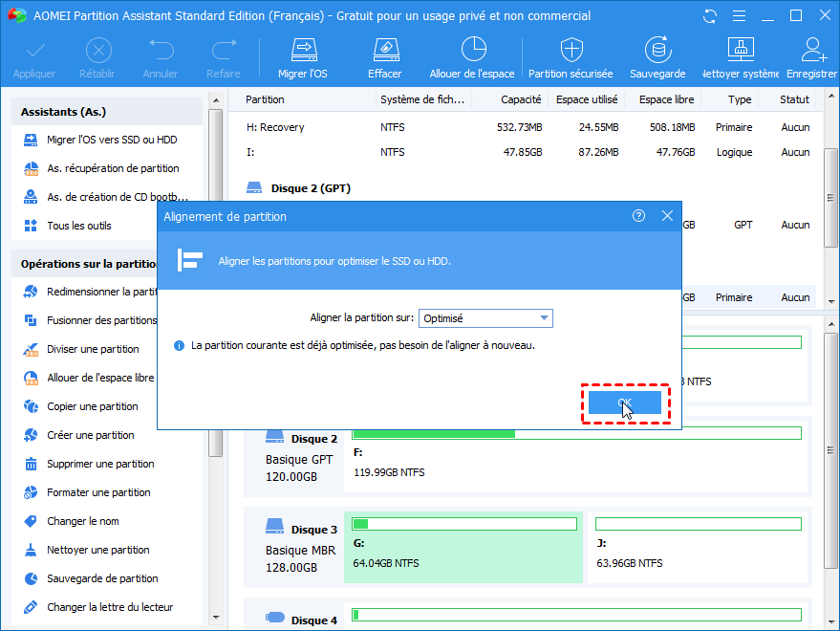Screen dimensions: 840x631
Task: Sort by Système de fichiers column header
Action: coord(422,99)
